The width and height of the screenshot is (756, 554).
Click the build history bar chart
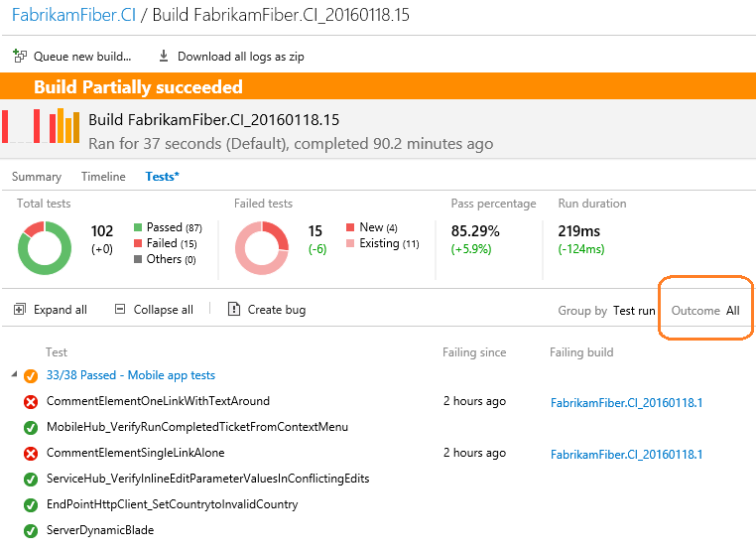[x=41, y=126]
